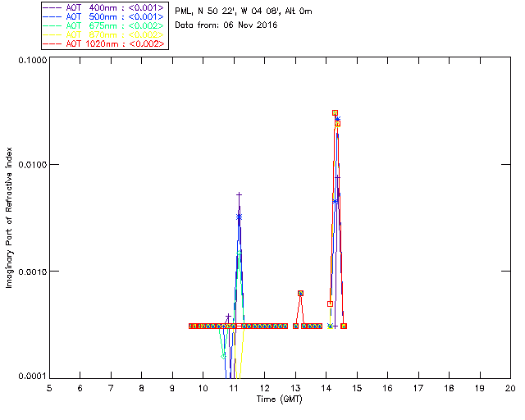Click the x-axis tick label 20
The image size is (525, 420).
pos(510,388)
